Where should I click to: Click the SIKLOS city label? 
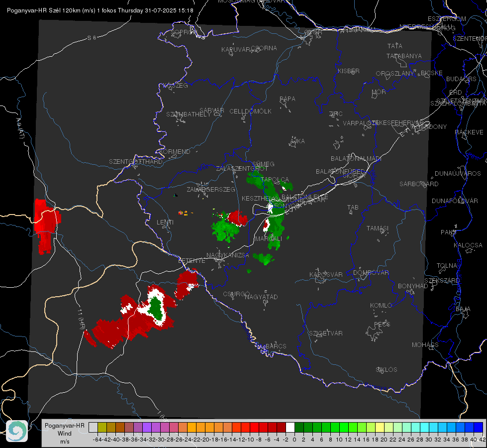coord(387,370)
